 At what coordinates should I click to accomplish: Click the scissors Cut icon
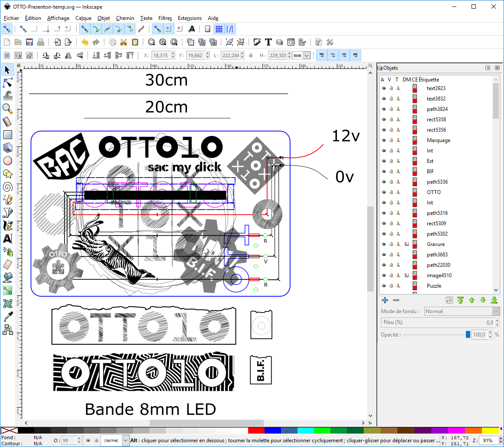[123, 42]
